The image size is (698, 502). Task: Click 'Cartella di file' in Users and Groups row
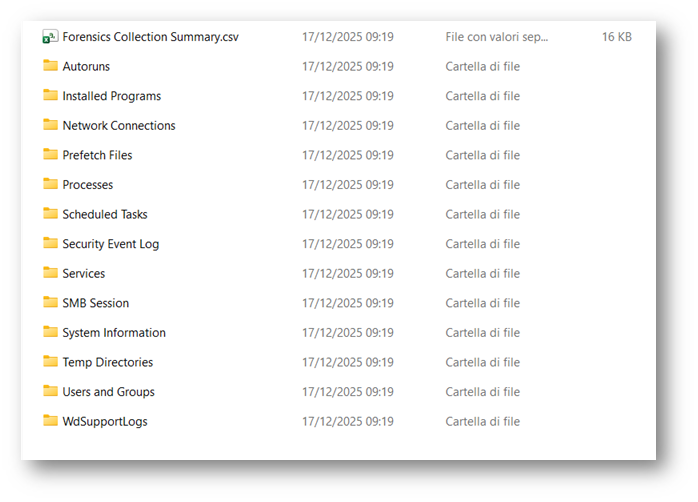[483, 392]
